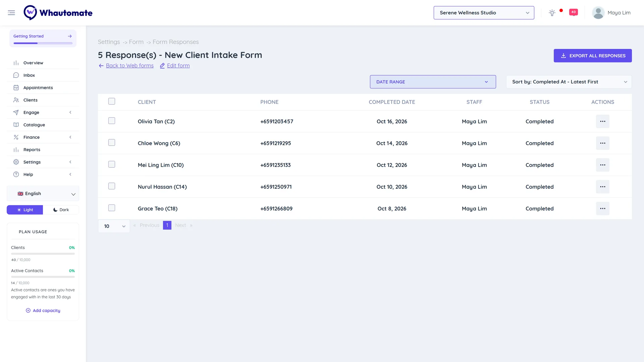Click the Inbox chat icon
644x362 pixels.
16,75
